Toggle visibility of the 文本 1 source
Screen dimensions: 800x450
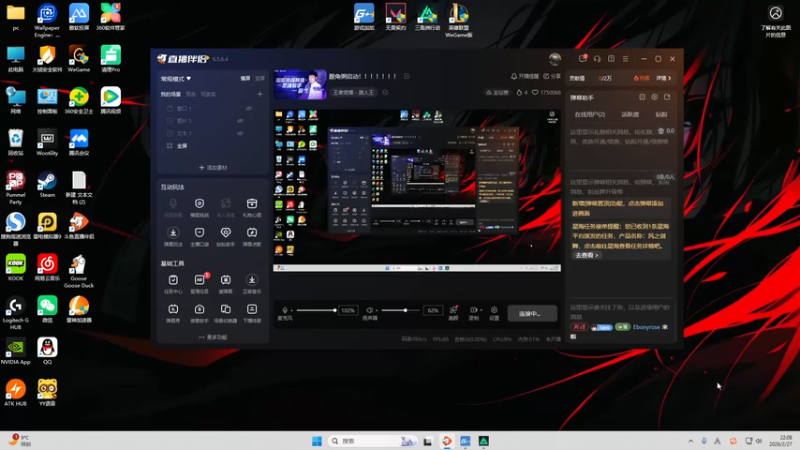point(240,133)
